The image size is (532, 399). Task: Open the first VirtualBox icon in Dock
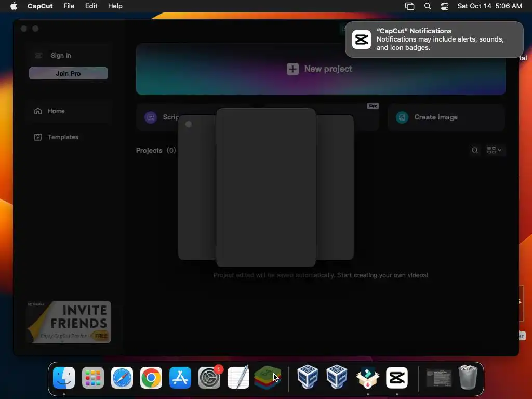[308, 377]
